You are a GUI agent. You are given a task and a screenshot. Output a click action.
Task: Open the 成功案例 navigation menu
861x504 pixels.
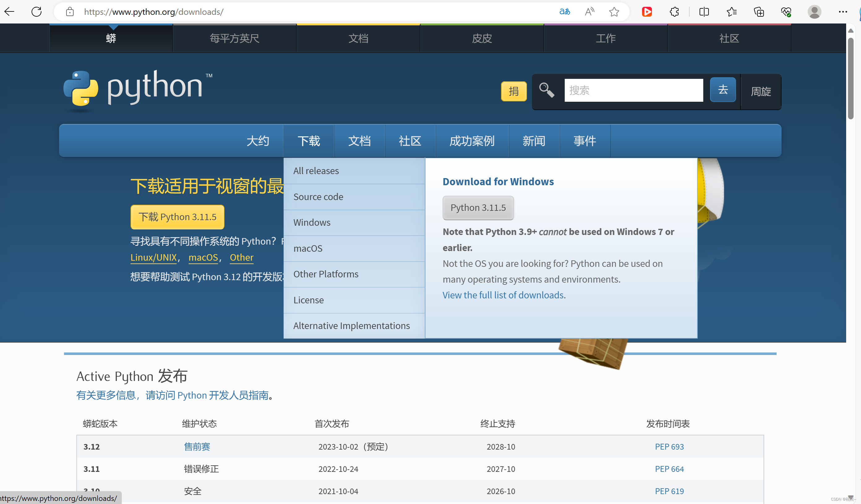472,141
